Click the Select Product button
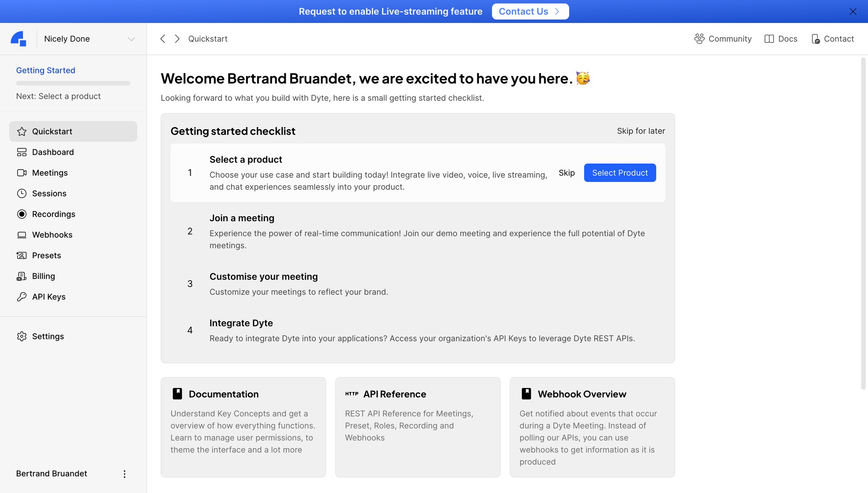Image resolution: width=868 pixels, height=493 pixels. 620,173
